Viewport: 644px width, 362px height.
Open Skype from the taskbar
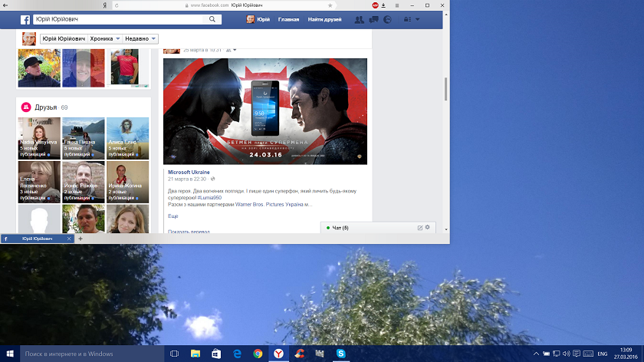pyautogui.click(x=341, y=354)
